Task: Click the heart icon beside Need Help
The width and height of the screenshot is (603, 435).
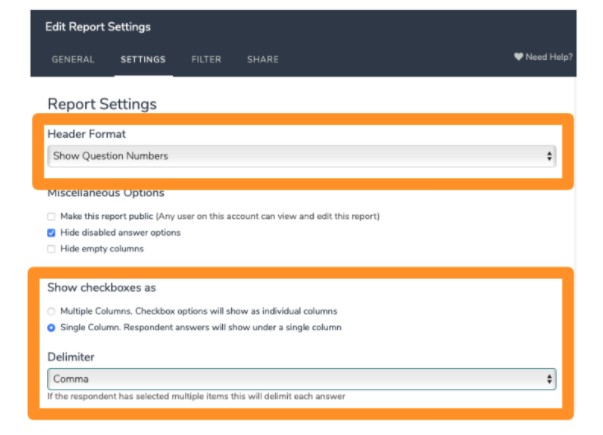Action: pyautogui.click(x=519, y=58)
